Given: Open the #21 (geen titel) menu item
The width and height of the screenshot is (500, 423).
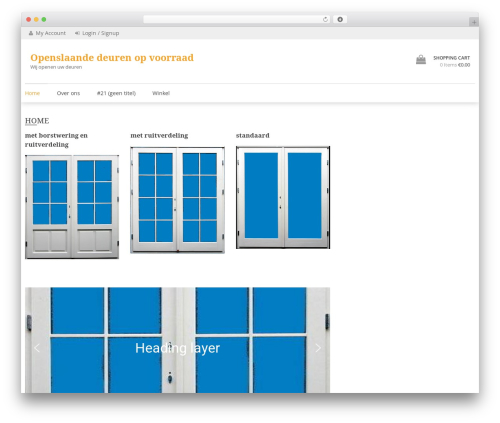Looking at the screenshot, I should pyautogui.click(x=116, y=93).
